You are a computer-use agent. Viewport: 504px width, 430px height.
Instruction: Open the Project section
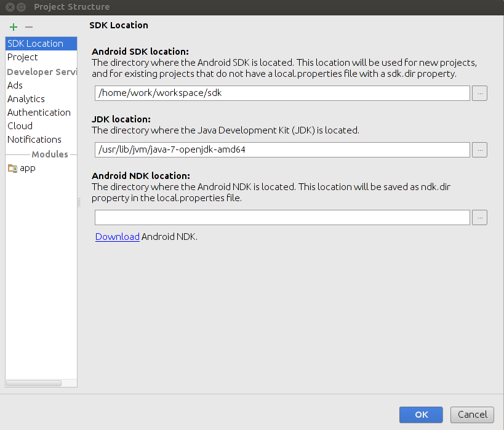[x=23, y=57]
